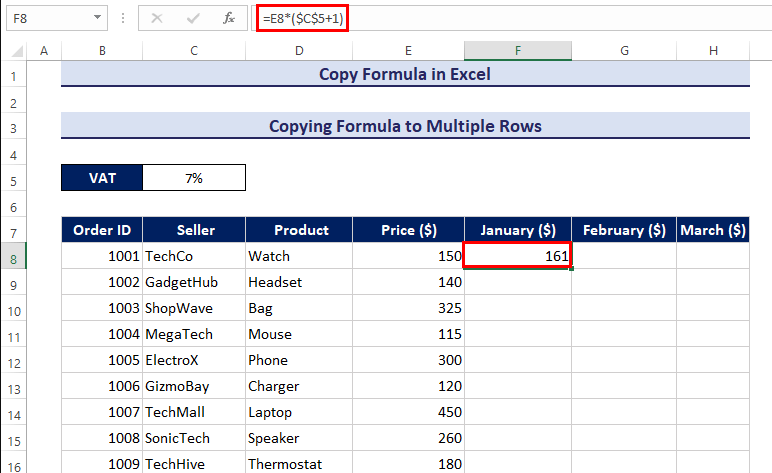Select column C header

194,51
